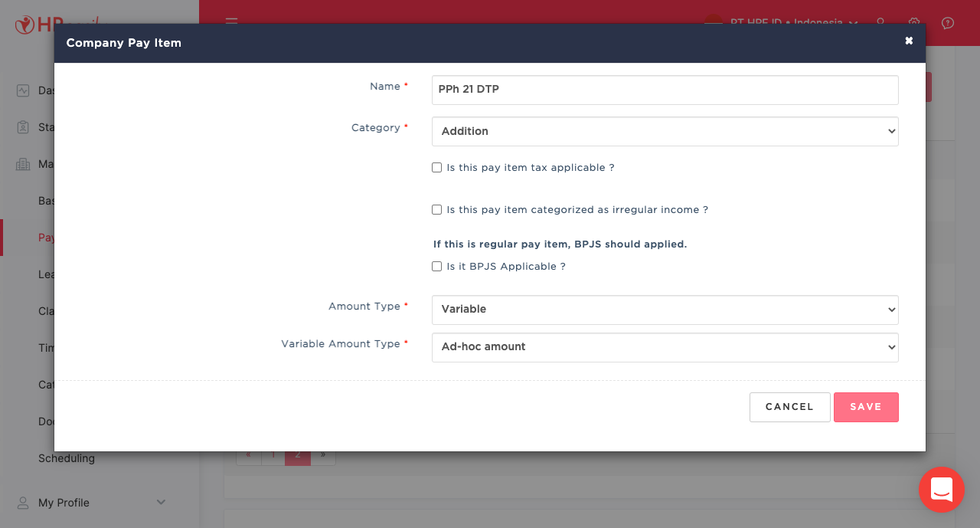Click the text 'If this is regular pay item, BPJS should applied.'
980x528 pixels.
pyautogui.click(x=560, y=244)
